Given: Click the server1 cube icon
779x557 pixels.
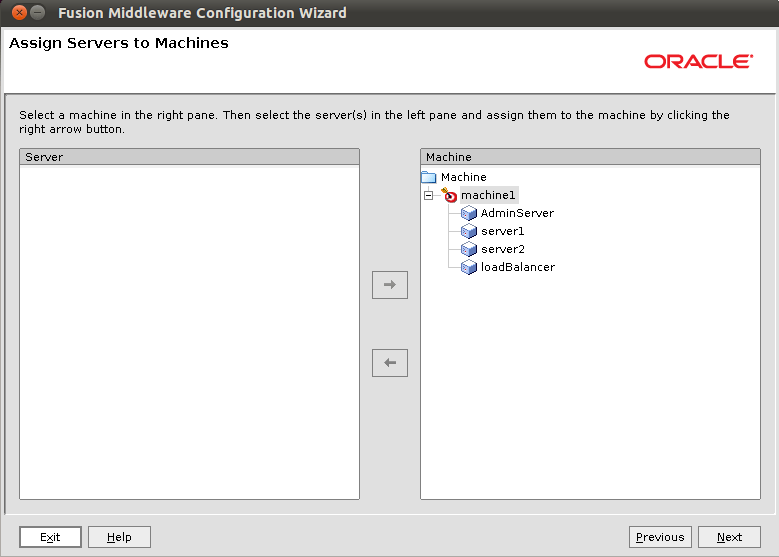Looking at the screenshot, I should pos(468,231).
